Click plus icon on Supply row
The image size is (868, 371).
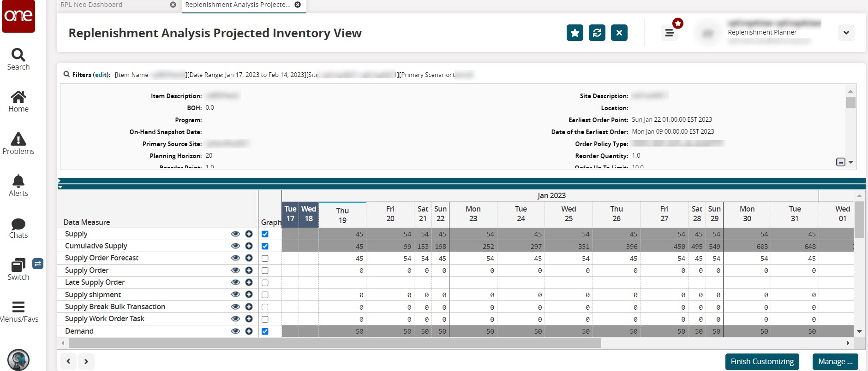pyautogui.click(x=249, y=234)
